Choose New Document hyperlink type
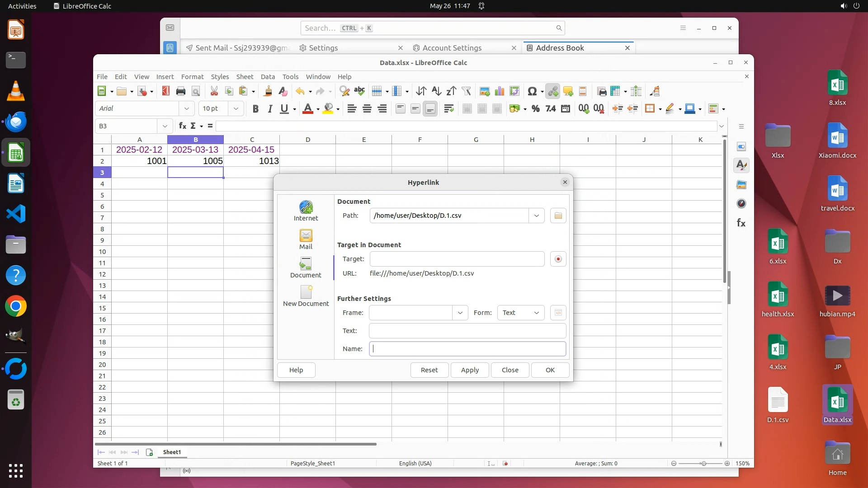The width and height of the screenshot is (868, 488). pos(306,296)
